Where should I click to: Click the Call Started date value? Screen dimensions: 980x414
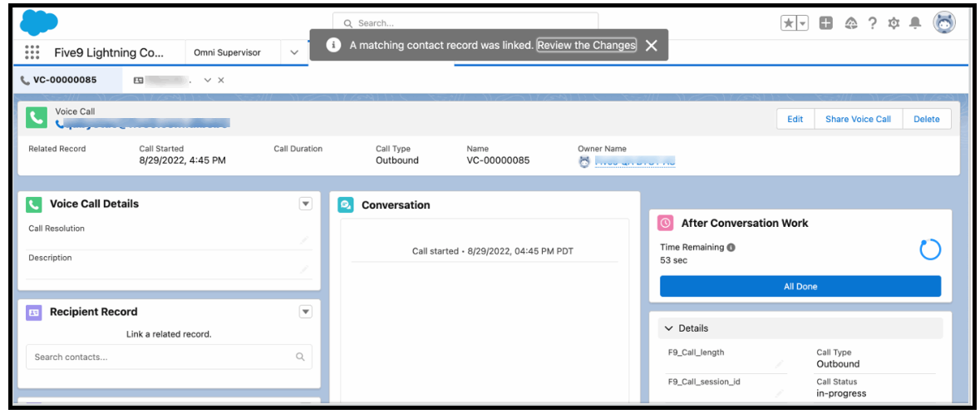(183, 160)
